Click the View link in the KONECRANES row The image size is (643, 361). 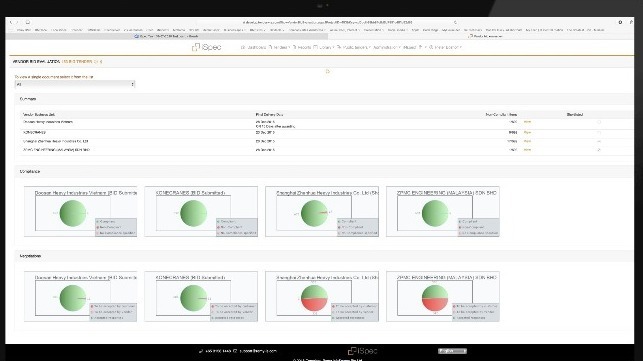[527, 133]
